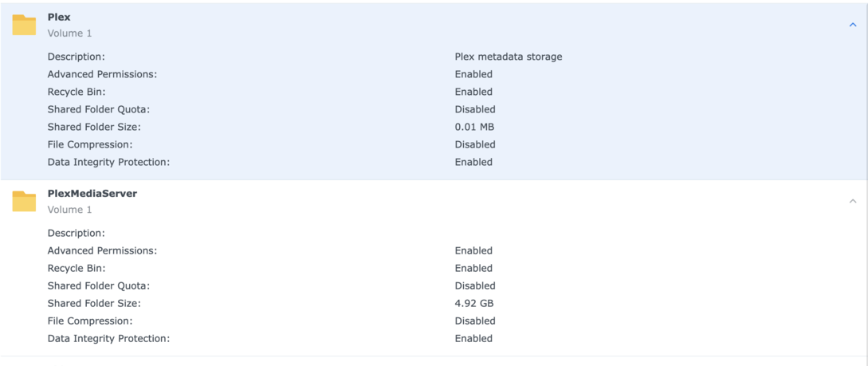Click PlexMediaServer's Data Integrity Protection label

click(x=108, y=338)
